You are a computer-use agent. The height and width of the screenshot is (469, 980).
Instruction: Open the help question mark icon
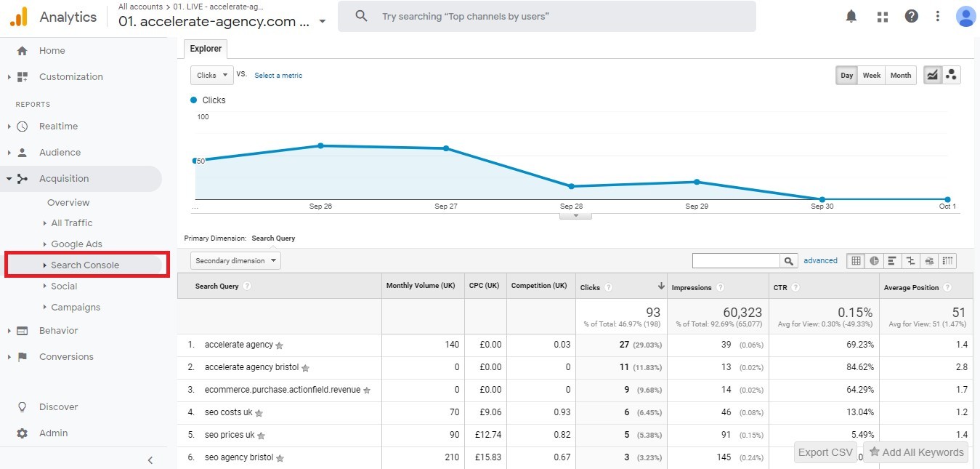click(912, 16)
